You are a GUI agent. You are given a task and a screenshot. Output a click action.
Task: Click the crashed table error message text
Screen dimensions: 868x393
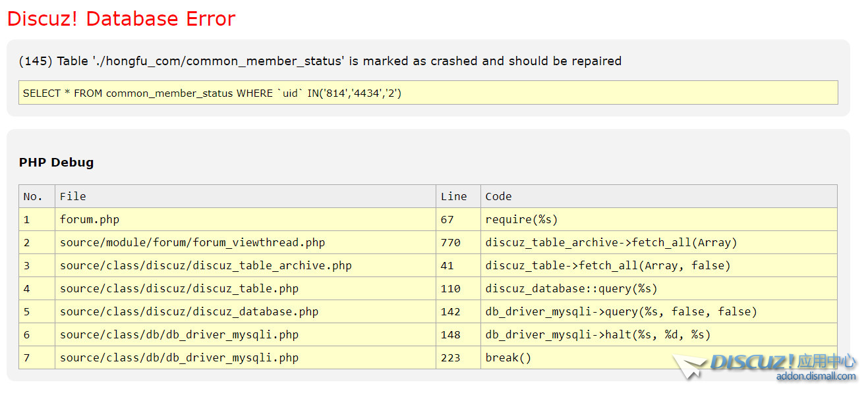(320, 61)
